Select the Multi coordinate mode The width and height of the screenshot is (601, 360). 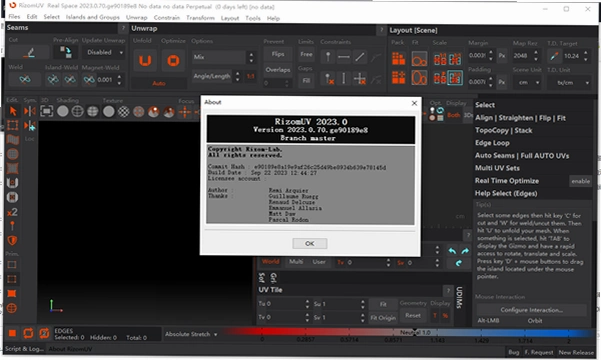click(296, 261)
